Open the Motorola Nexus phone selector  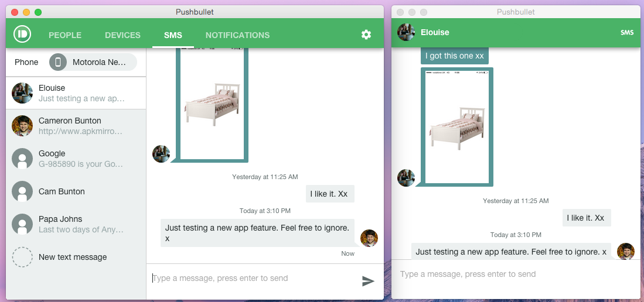point(93,62)
